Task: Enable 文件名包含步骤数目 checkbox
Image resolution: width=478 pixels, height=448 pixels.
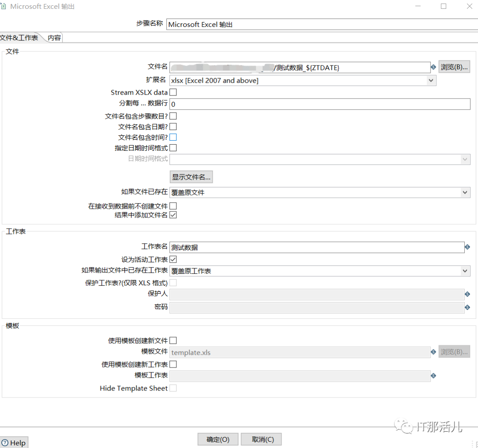Action: pos(173,116)
